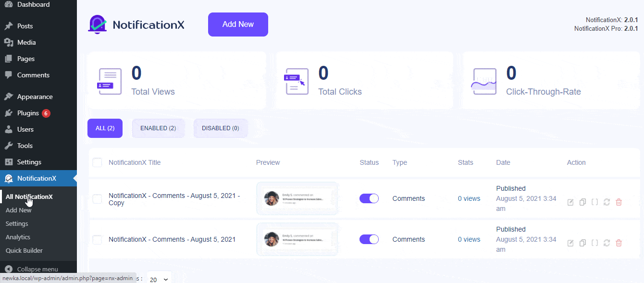
Task: Open Add New in the sidebar submenu
Action: click(19, 210)
